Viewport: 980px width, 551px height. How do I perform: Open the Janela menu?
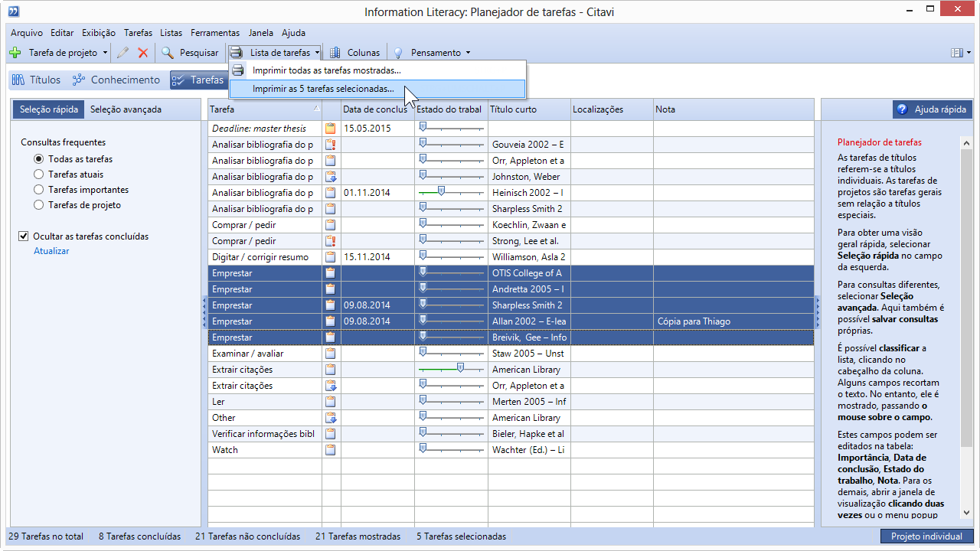261,33
